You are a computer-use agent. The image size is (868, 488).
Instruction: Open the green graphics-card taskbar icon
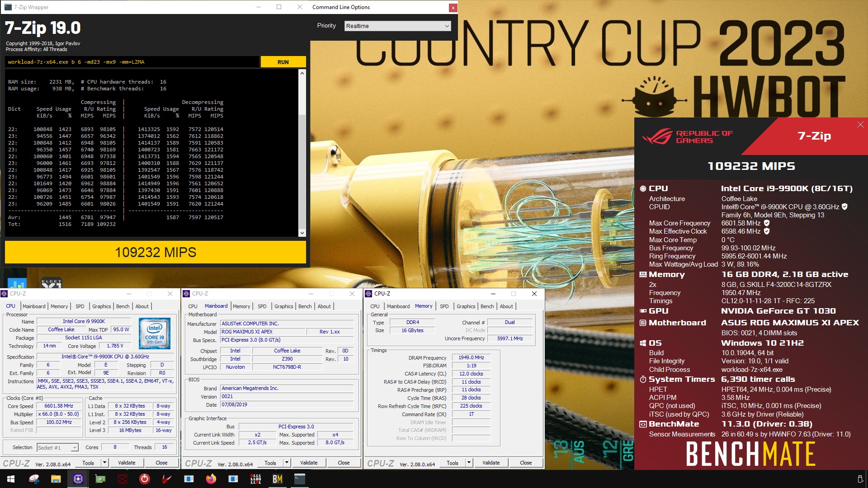click(100, 479)
